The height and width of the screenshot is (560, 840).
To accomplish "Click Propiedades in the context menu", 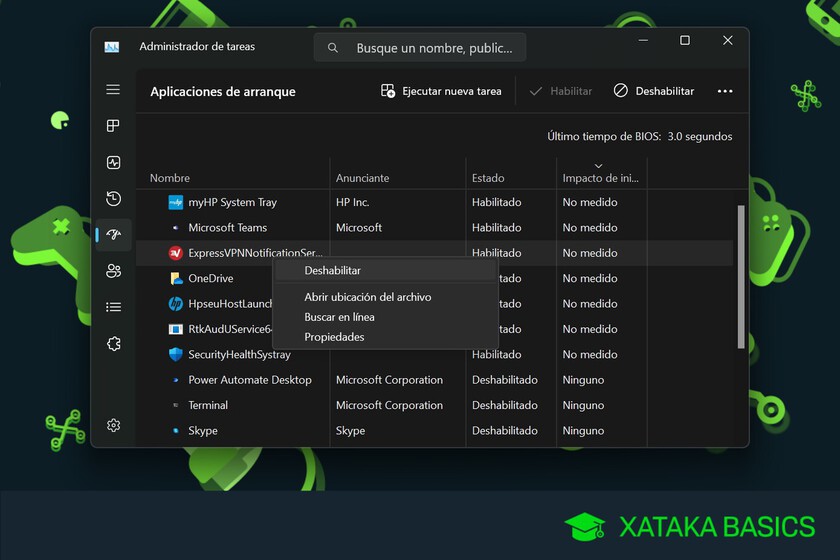I will [x=334, y=337].
